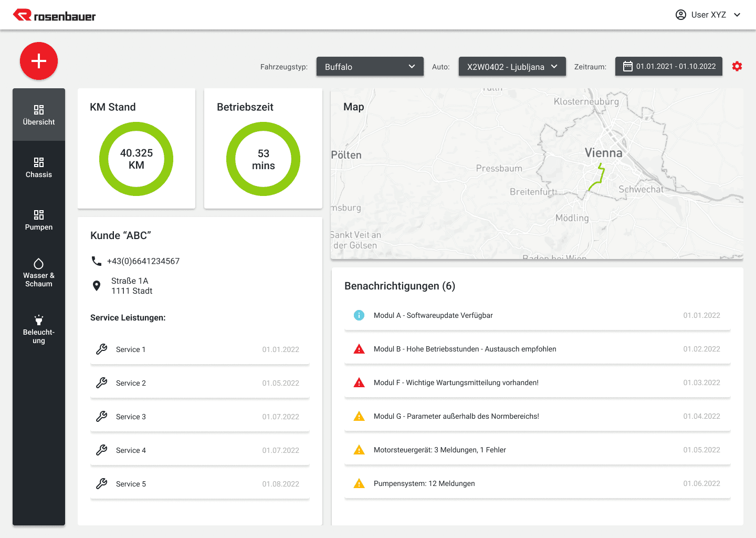
Task: Open the Service 5 entry
Action: pos(200,484)
